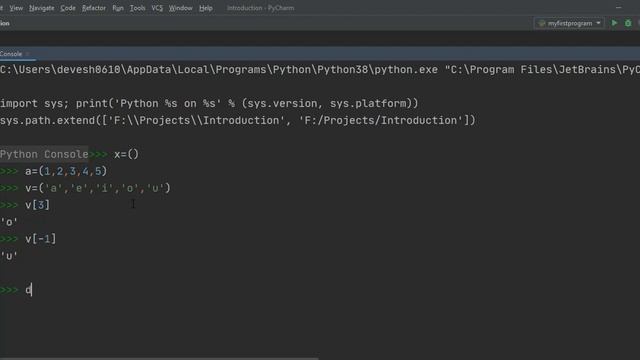Open the Refactor menu

(x=93, y=8)
